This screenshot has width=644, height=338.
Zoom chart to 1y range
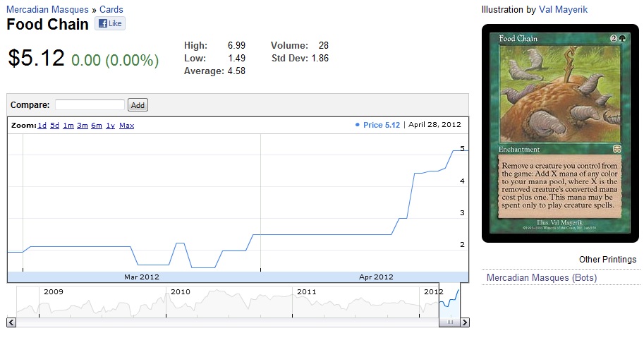tap(110, 126)
